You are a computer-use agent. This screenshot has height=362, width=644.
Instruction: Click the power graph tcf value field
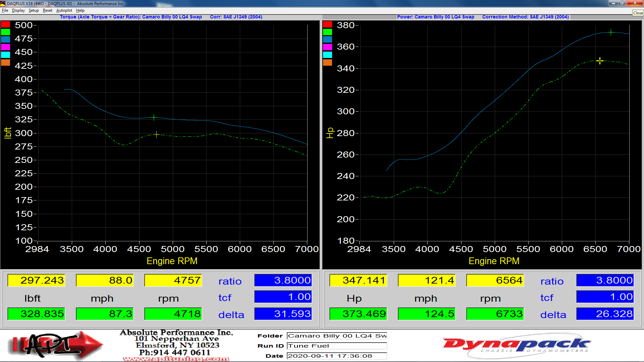pyautogui.click(x=605, y=297)
